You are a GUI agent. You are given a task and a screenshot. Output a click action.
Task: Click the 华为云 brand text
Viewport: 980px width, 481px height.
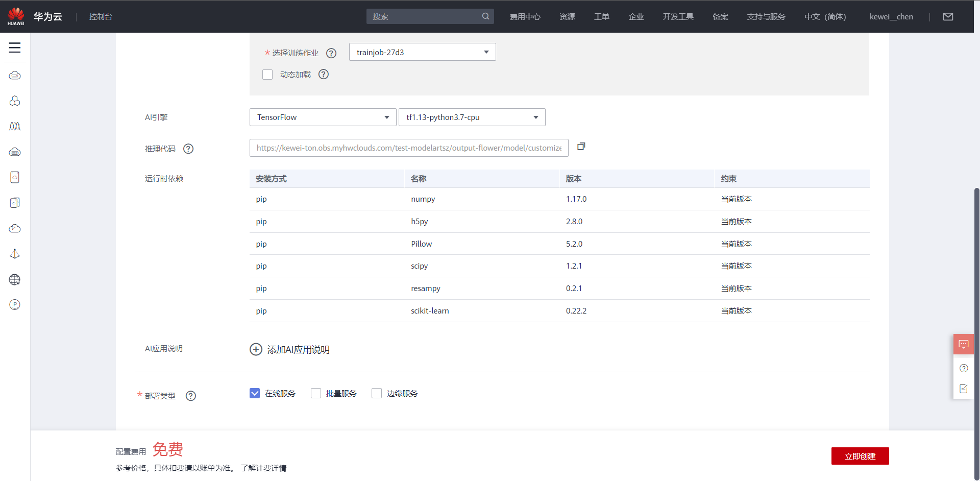(x=48, y=16)
